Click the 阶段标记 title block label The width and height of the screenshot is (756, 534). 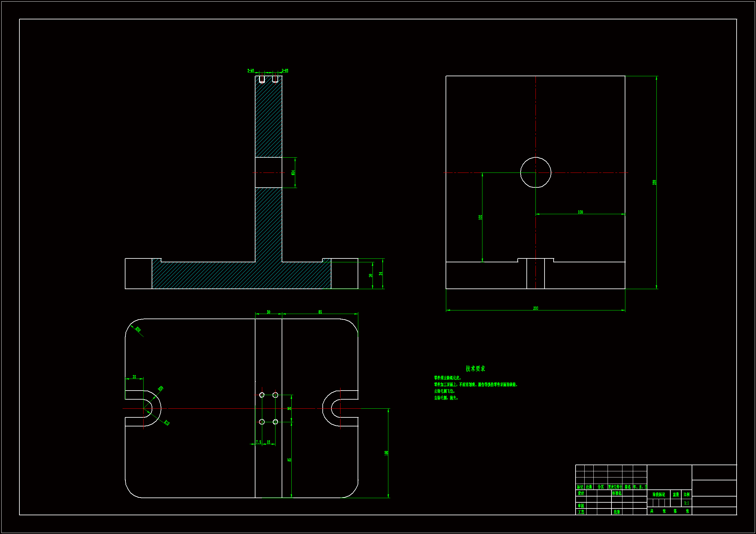click(x=659, y=495)
